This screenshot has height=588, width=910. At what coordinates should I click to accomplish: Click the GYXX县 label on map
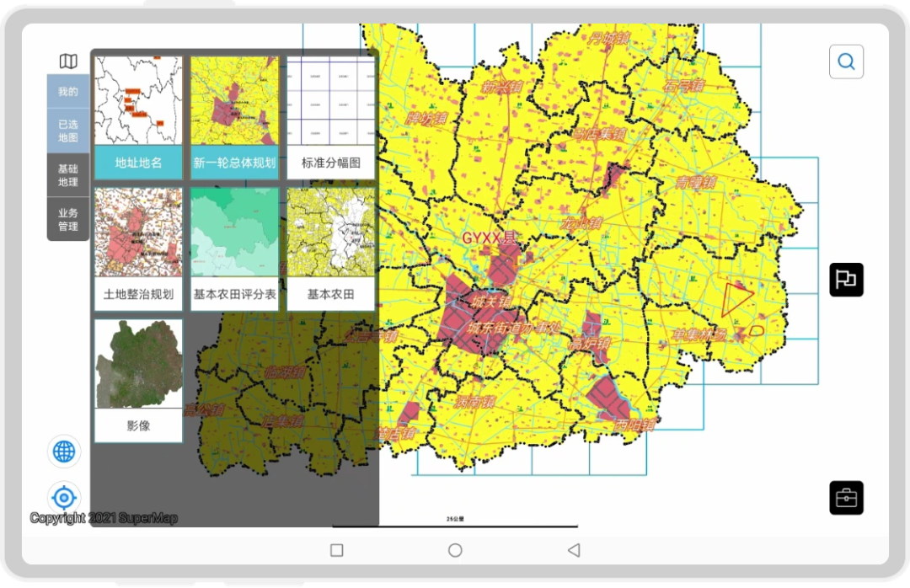tap(488, 238)
